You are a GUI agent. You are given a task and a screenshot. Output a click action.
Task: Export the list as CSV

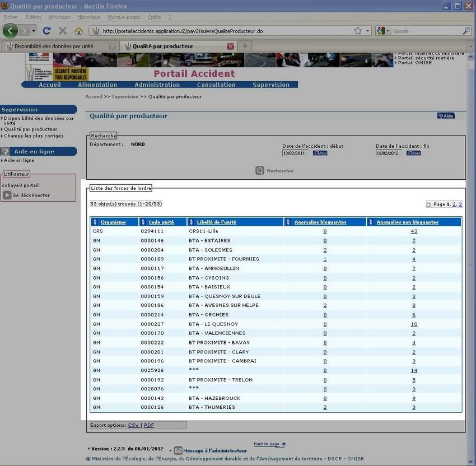point(133,426)
